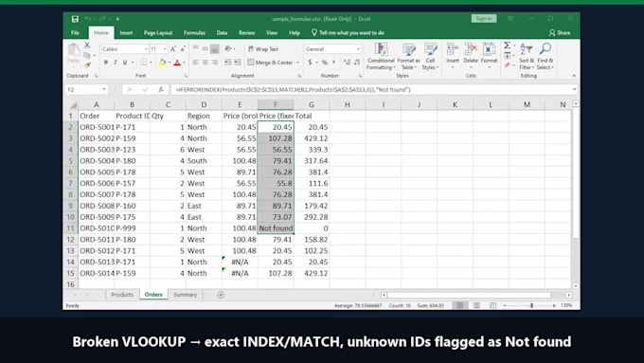Open the font size 11 dropdown
Screen dimensions: 644x363
[x=165, y=49]
